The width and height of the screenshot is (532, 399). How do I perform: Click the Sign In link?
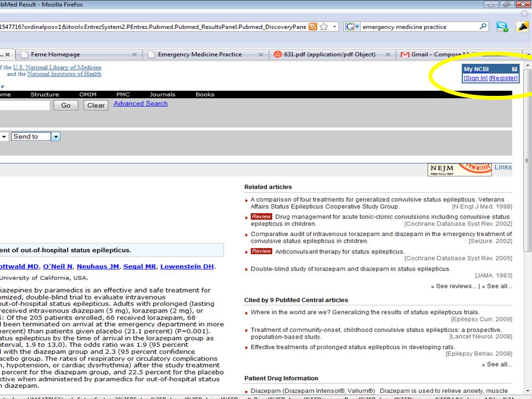click(475, 78)
